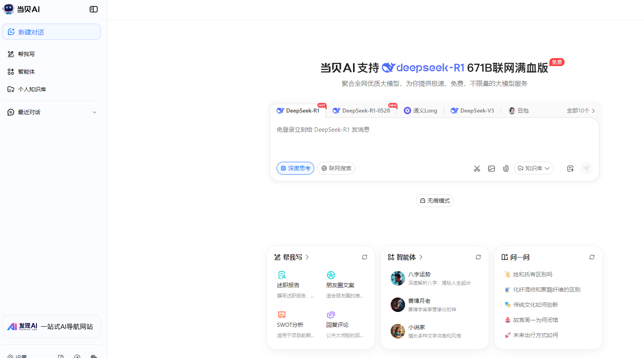The height and width of the screenshot is (358, 644).
Task: Click the quick prompt list icon
Action: pyautogui.click(x=570, y=169)
